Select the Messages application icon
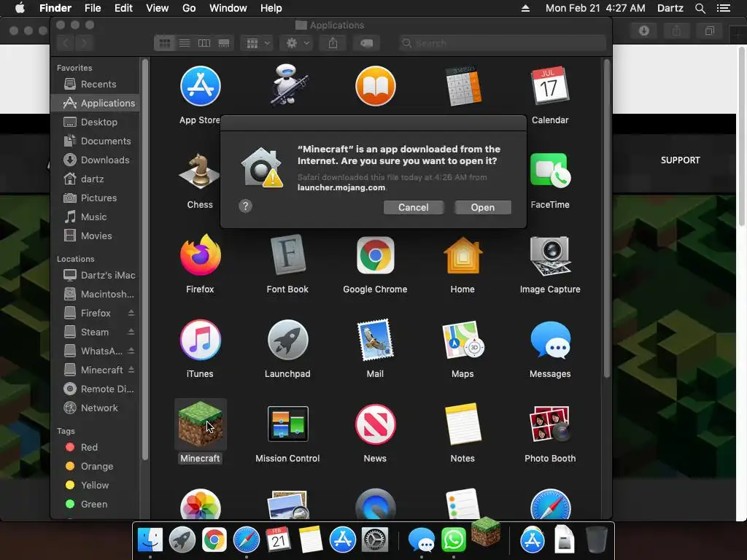 [550, 340]
